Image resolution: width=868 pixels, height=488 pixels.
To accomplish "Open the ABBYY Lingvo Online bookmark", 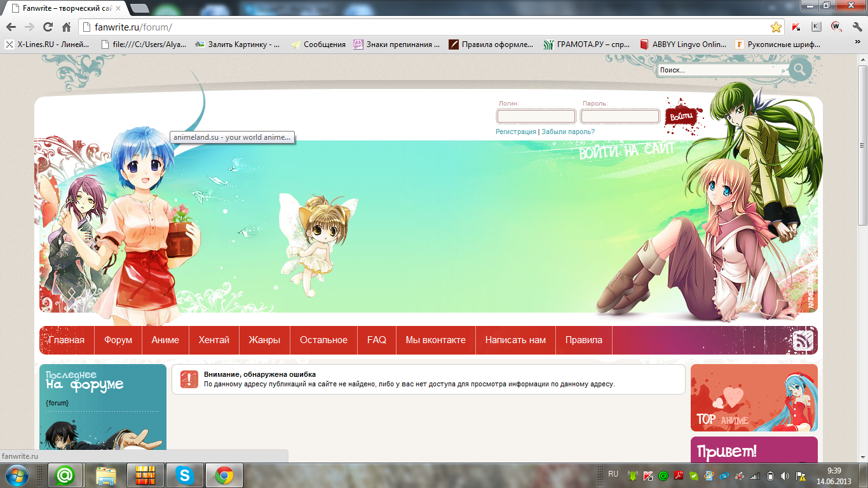I will coord(683,44).
